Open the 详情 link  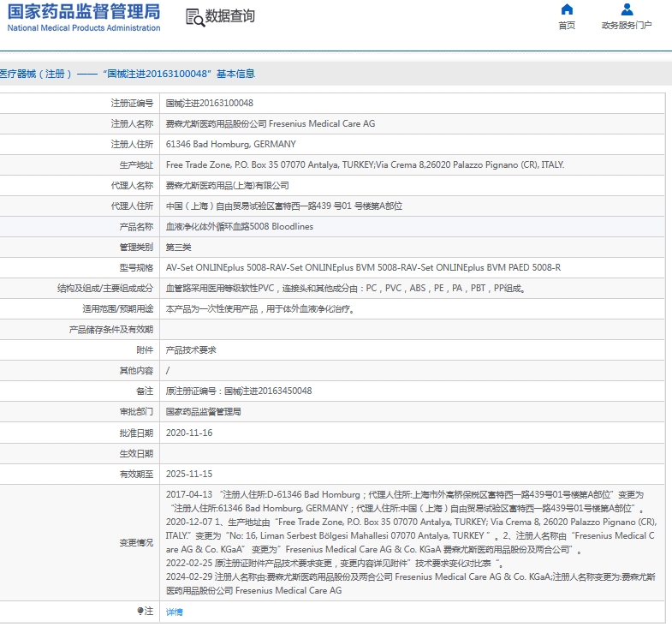(x=174, y=612)
